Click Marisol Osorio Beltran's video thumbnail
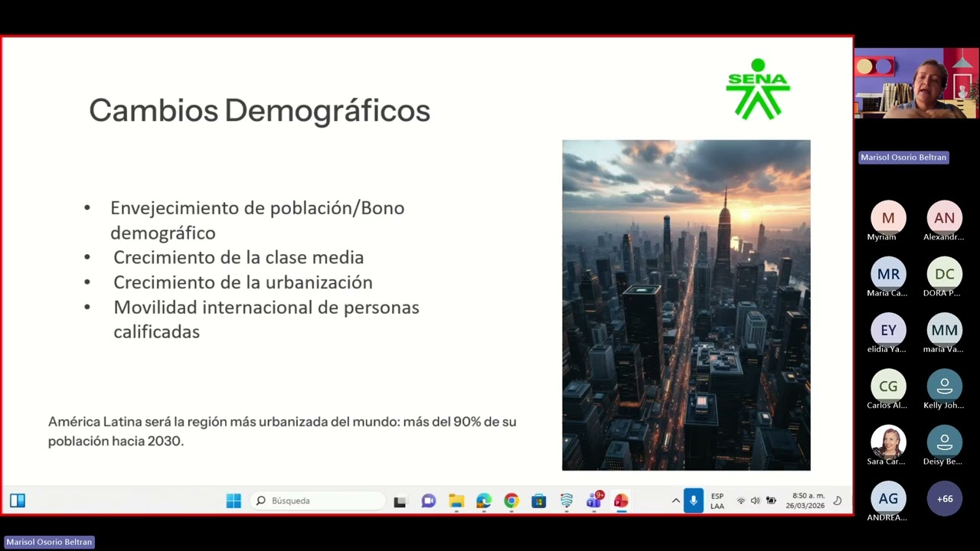The image size is (980, 551). [916, 83]
